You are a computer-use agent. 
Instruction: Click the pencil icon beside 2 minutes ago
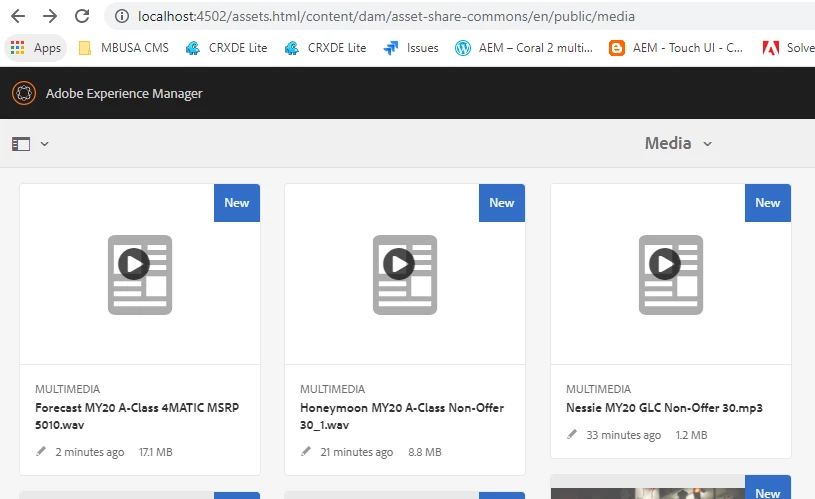tap(41, 451)
